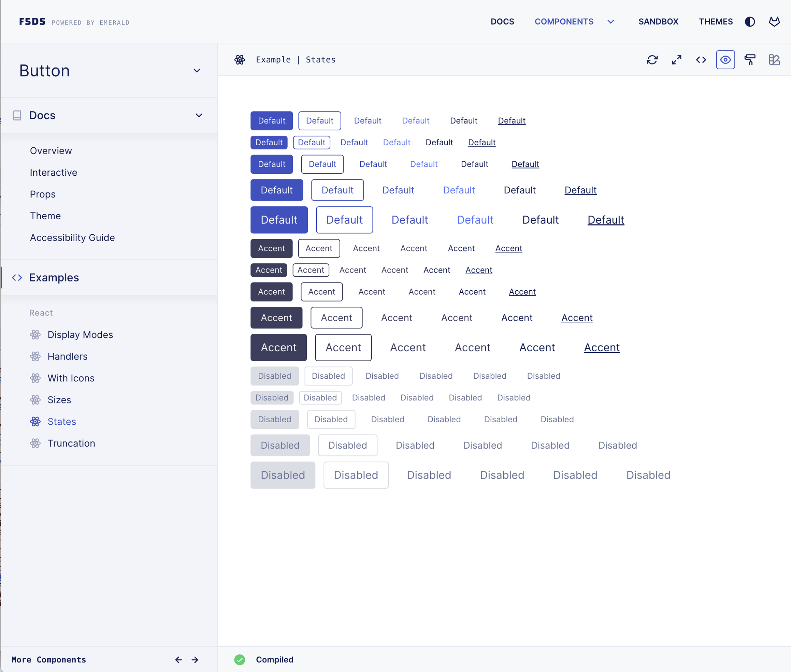Open the Props docs page
This screenshot has height=672, width=791.
[x=43, y=194]
